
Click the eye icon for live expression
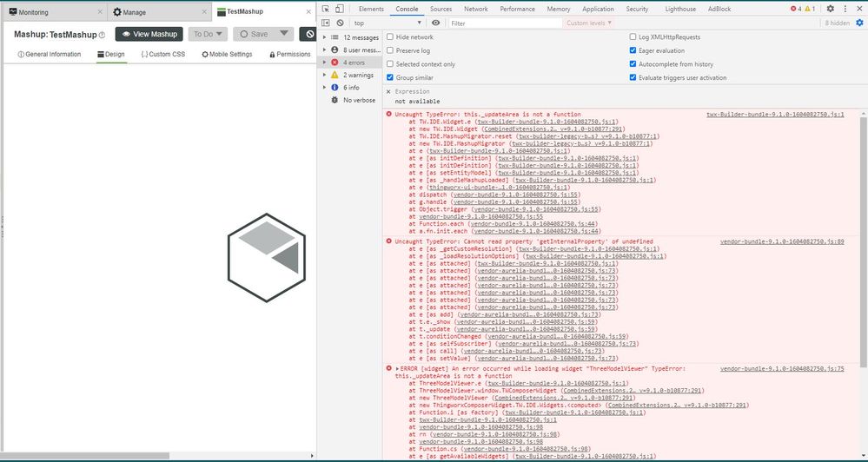pos(435,23)
